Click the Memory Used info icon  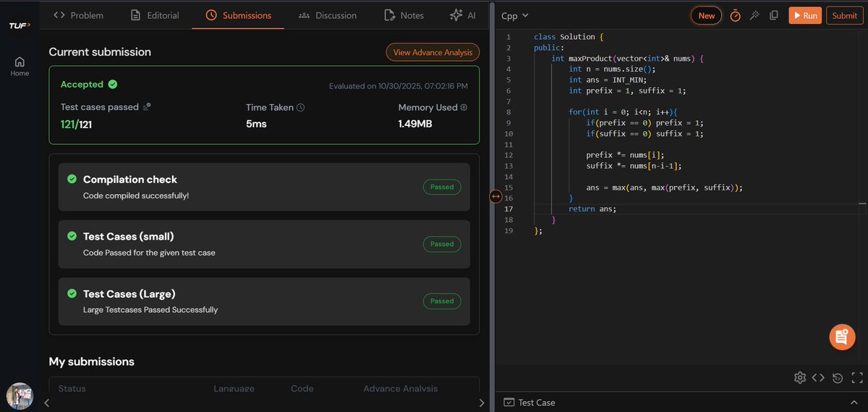(x=464, y=107)
